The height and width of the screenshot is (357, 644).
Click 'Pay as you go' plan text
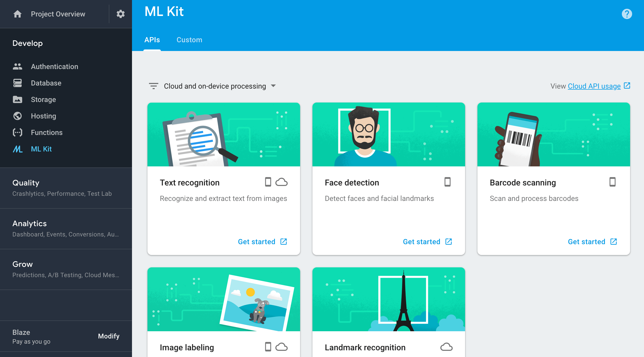click(x=31, y=342)
